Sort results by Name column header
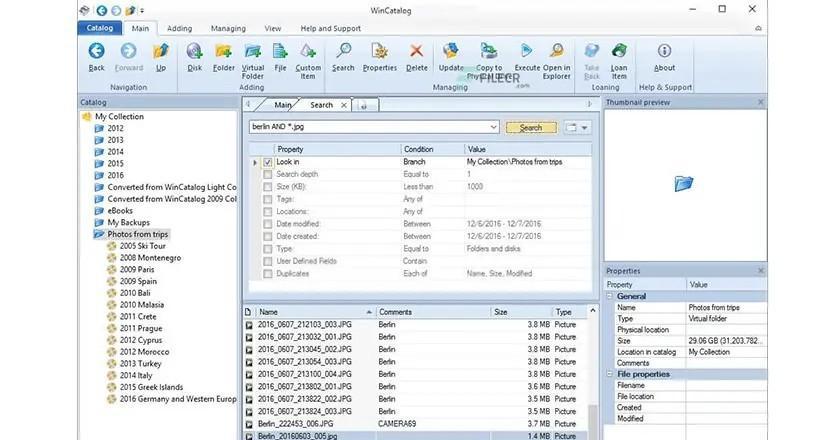Viewport: 836px width, 440px height. 316,312
